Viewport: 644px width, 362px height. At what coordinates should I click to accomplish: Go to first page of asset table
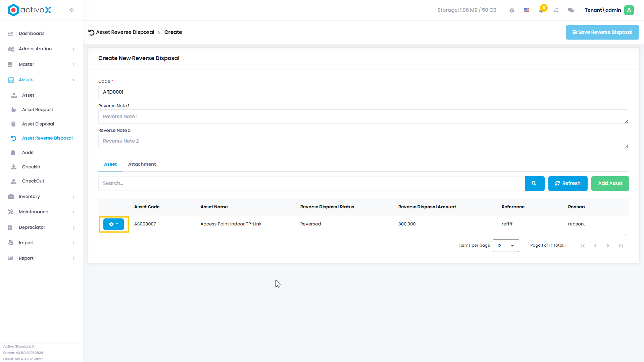pyautogui.click(x=583, y=246)
